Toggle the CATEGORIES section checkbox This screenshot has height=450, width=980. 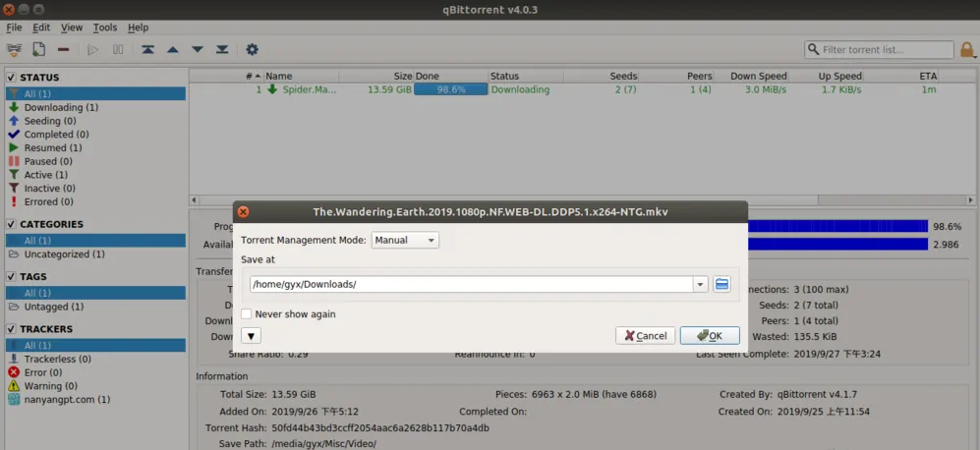pyautogui.click(x=11, y=224)
